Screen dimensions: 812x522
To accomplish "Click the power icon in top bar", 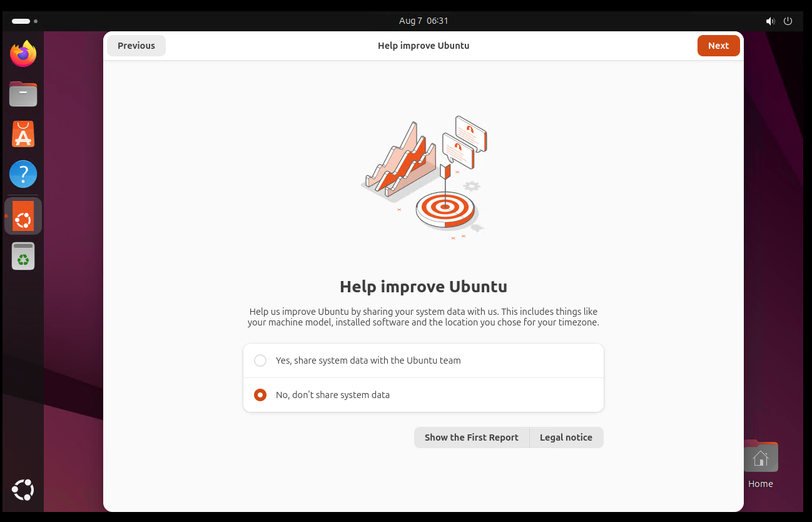I will point(788,21).
